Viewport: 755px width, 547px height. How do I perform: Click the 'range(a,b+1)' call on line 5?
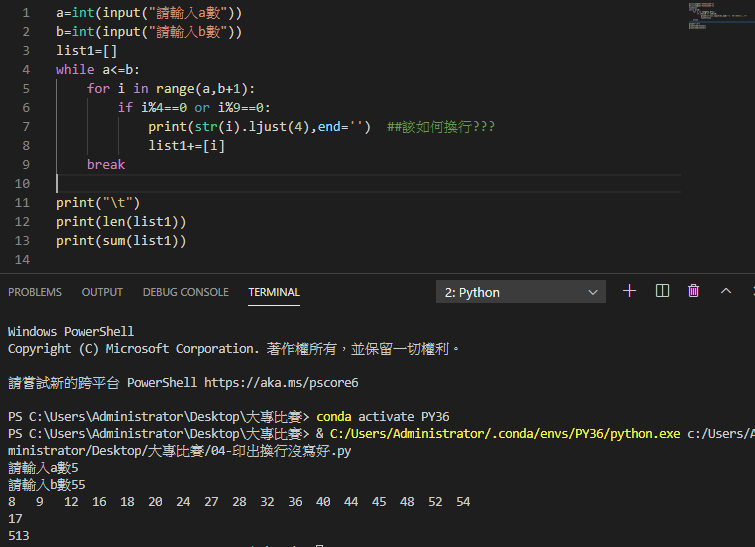[x=202, y=89]
